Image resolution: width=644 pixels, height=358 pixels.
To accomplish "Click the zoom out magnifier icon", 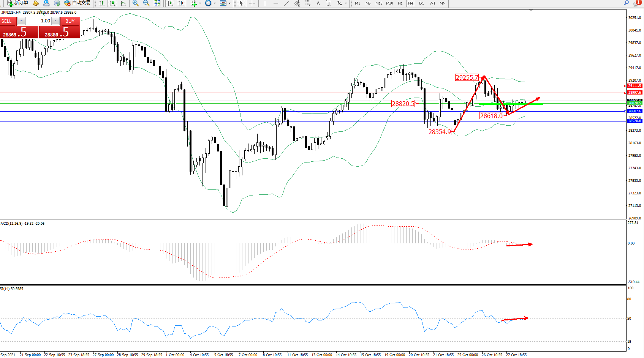I will 146,3.
